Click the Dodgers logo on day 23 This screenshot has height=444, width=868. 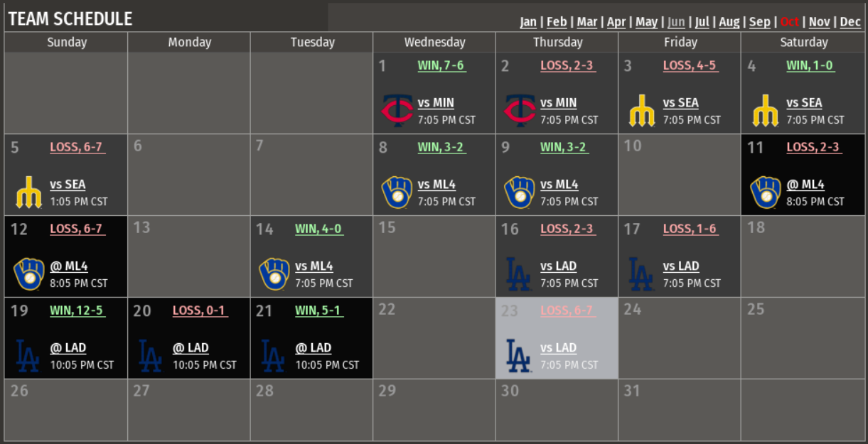tap(519, 356)
